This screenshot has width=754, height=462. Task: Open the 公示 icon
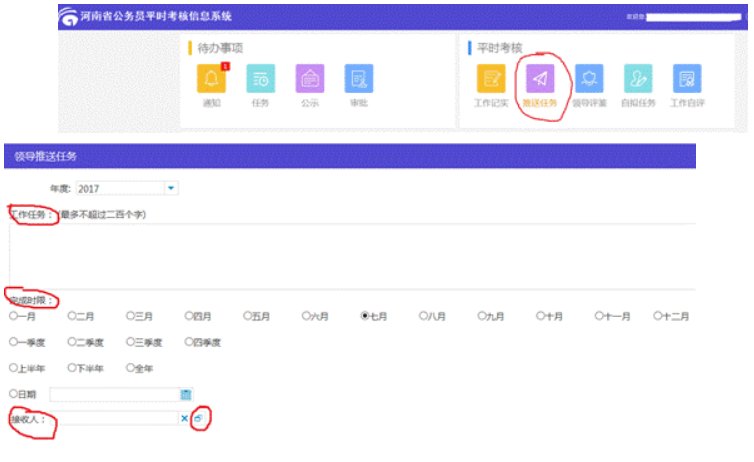pos(310,78)
